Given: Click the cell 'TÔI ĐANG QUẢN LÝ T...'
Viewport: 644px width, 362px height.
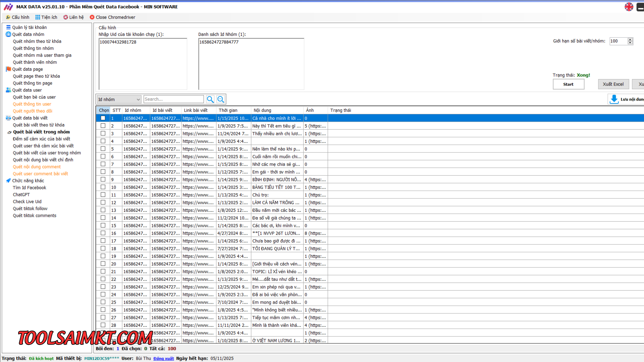Looking at the screenshot, I should [x=277, y=249].
